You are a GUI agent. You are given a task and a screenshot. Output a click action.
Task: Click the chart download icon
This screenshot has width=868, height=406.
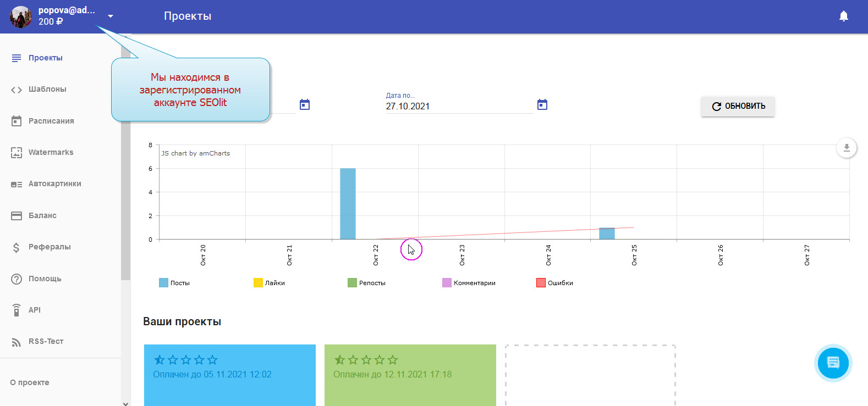(847, 147)
